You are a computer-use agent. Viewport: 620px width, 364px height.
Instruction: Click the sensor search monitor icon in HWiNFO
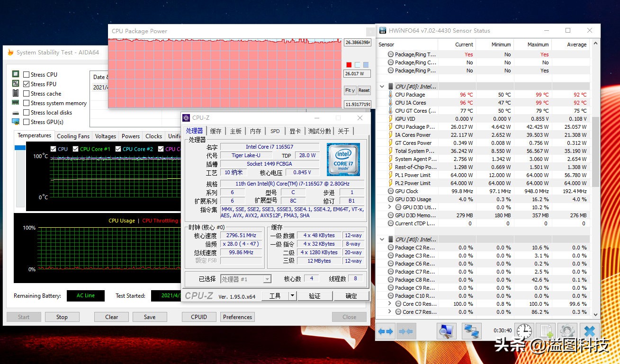point(446,331)
